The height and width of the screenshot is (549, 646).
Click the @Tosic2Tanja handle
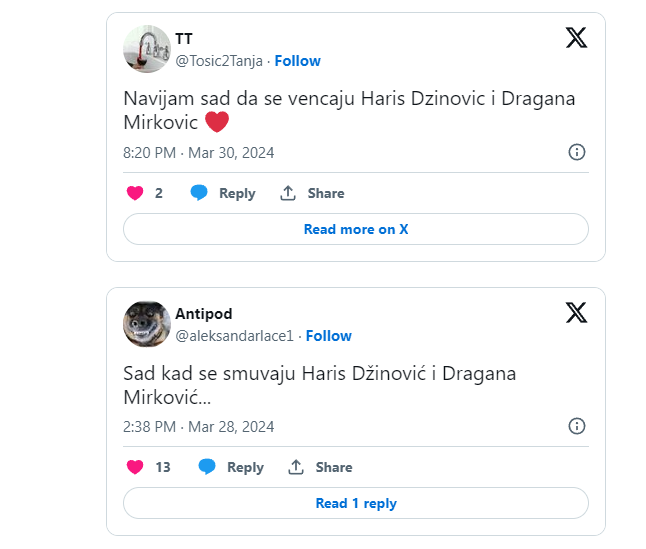click(x=219, y=61)
